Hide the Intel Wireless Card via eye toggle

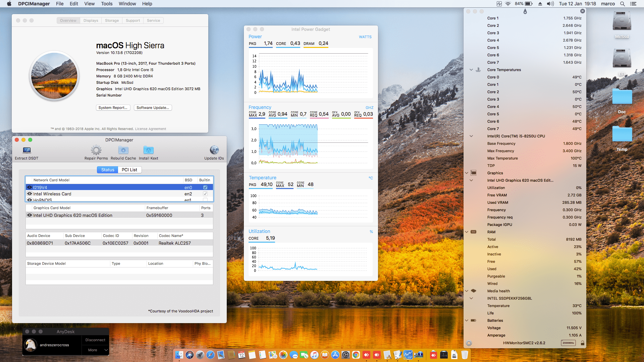(x=30, y=194)
